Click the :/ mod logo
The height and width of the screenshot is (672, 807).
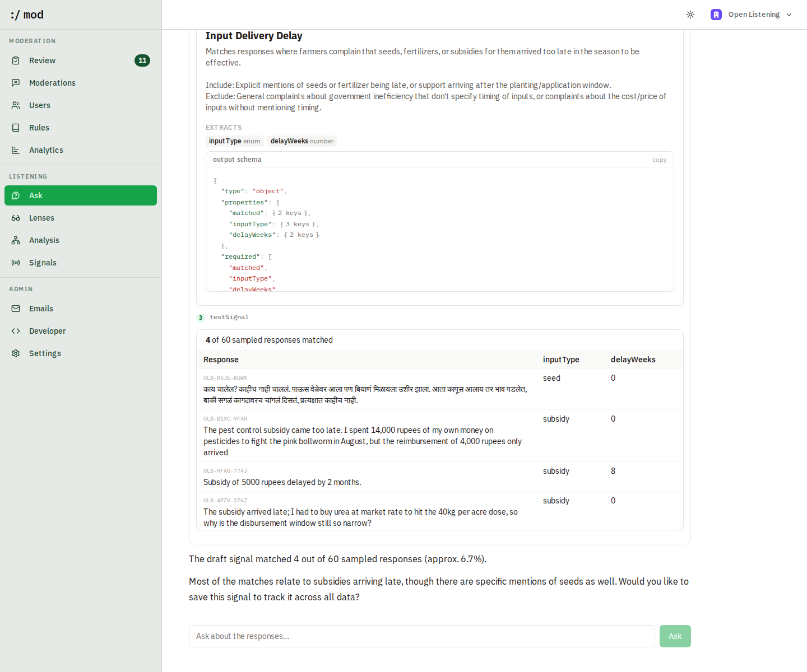[x=27, y=15]
